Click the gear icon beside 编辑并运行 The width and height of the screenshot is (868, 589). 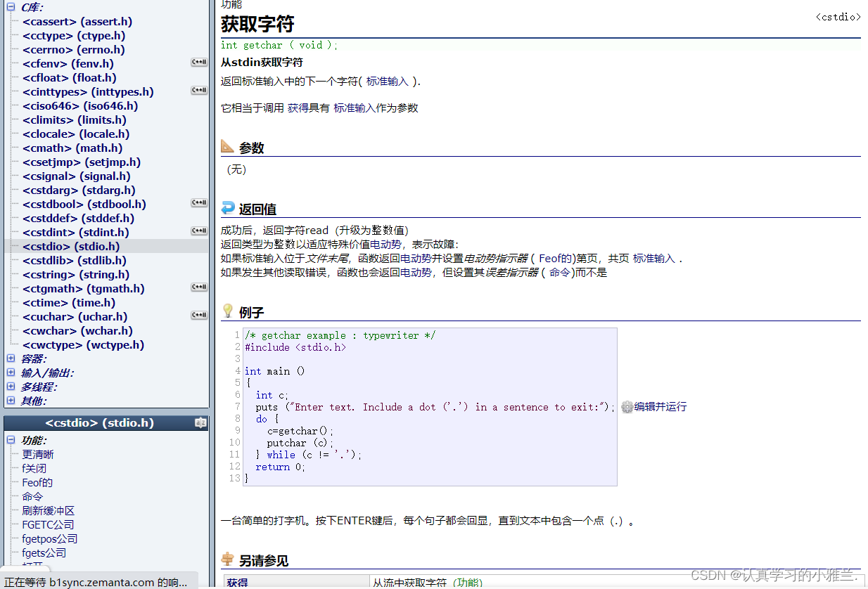tap(627, 407)
